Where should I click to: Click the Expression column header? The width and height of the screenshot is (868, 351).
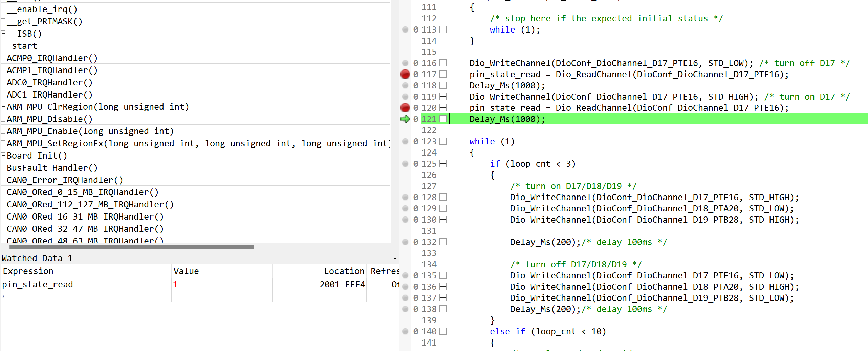pos(86,271)
